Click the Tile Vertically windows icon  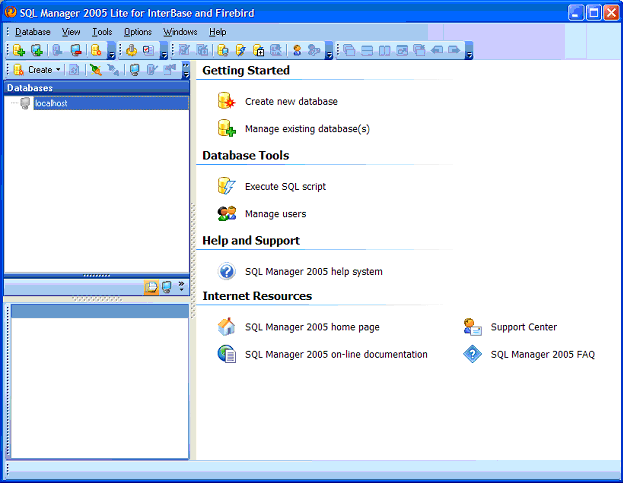point(384,50)
